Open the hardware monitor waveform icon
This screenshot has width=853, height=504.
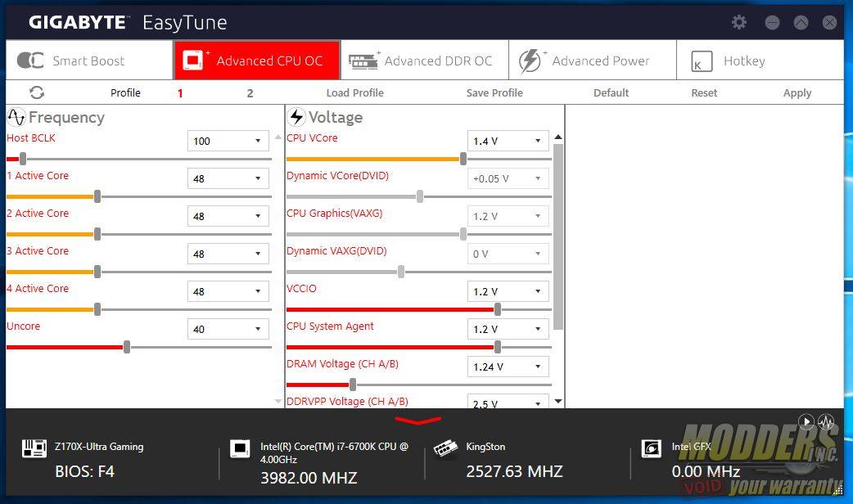[x=826, y=421]
